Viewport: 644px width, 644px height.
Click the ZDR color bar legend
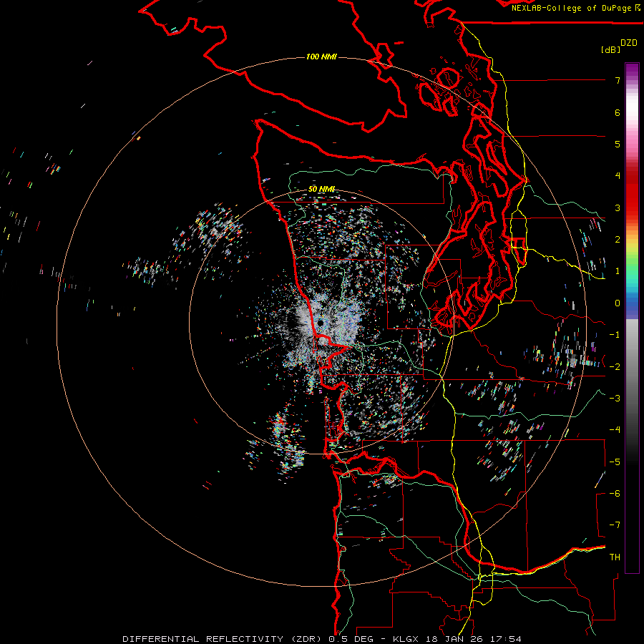(x=632, y=318)
